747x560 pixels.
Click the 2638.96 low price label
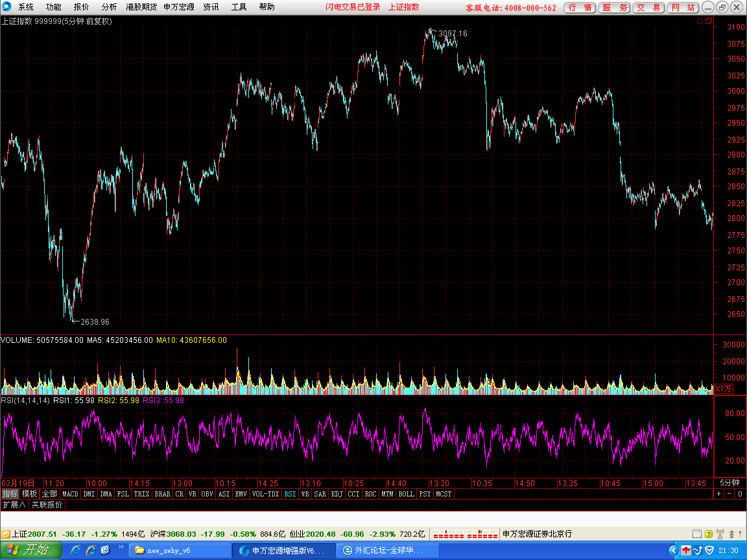coord(95,322)
